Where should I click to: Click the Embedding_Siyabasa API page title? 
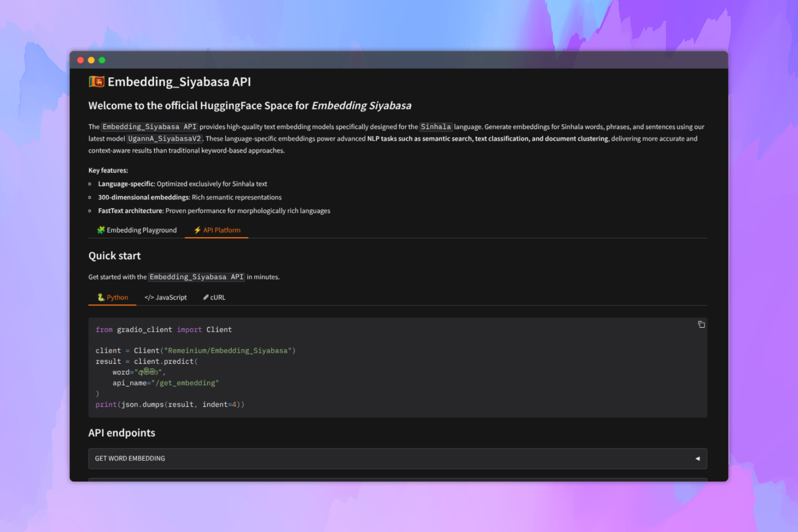pos(179,82)
